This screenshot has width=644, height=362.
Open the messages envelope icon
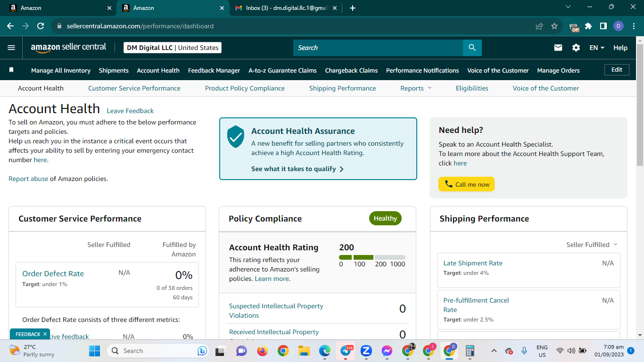click(558, 48)
